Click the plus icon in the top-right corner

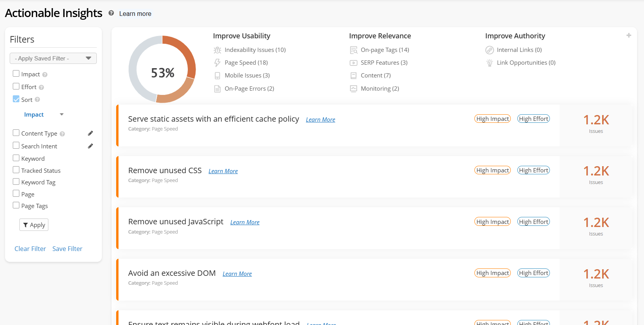629,36
